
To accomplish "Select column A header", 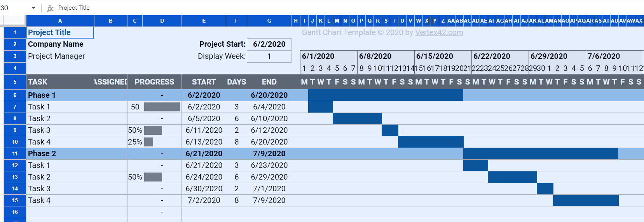I will tap(60, 21).
